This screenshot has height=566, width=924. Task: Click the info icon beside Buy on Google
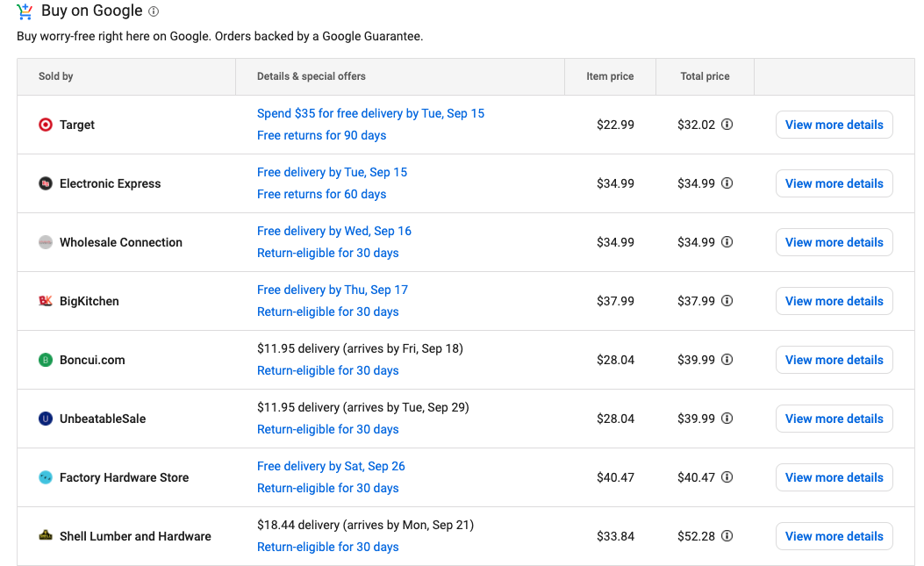click(x=154, y=11)
